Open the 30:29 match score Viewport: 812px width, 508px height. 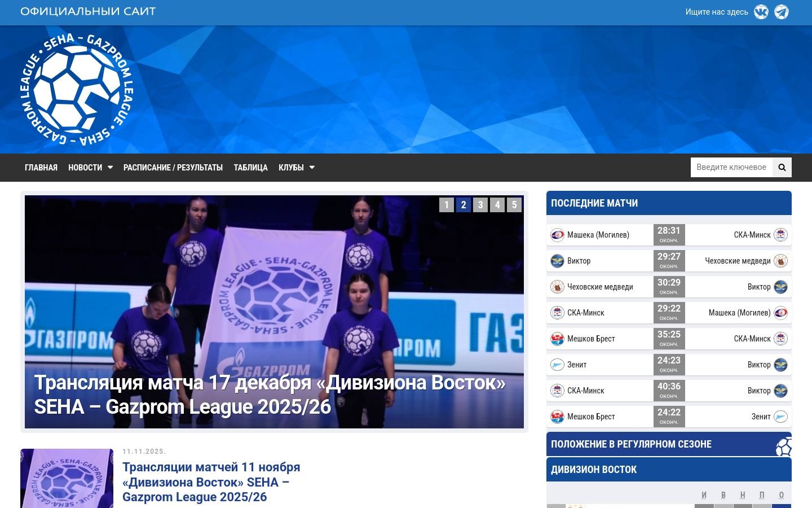[669, 287]
